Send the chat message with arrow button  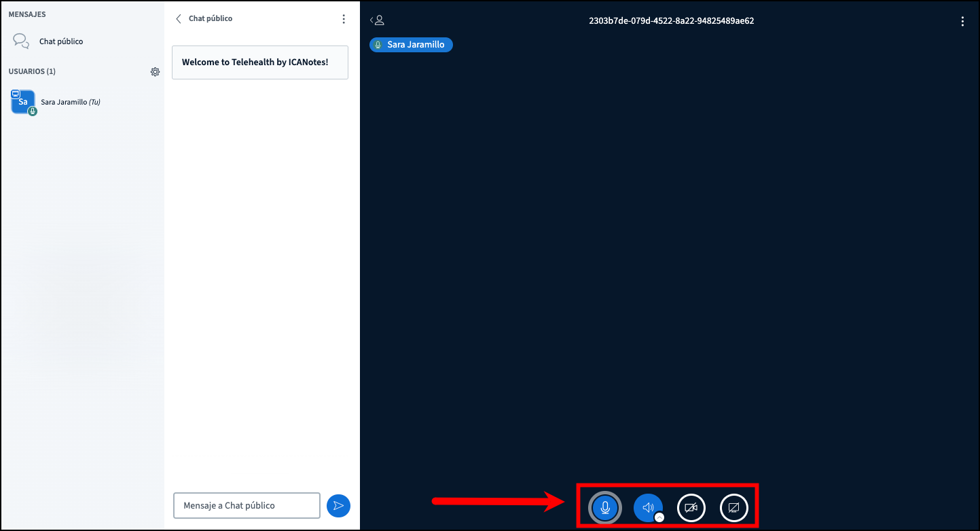(338, 506)
